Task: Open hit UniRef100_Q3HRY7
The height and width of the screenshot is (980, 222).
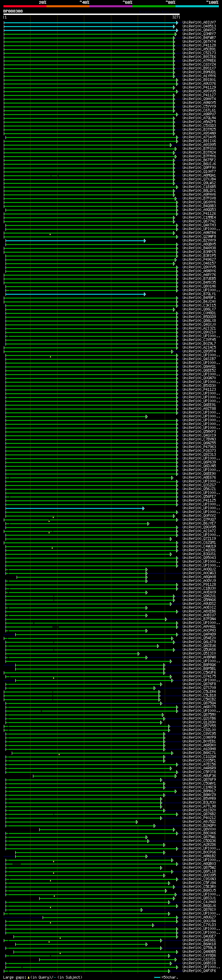Action: 199,34
